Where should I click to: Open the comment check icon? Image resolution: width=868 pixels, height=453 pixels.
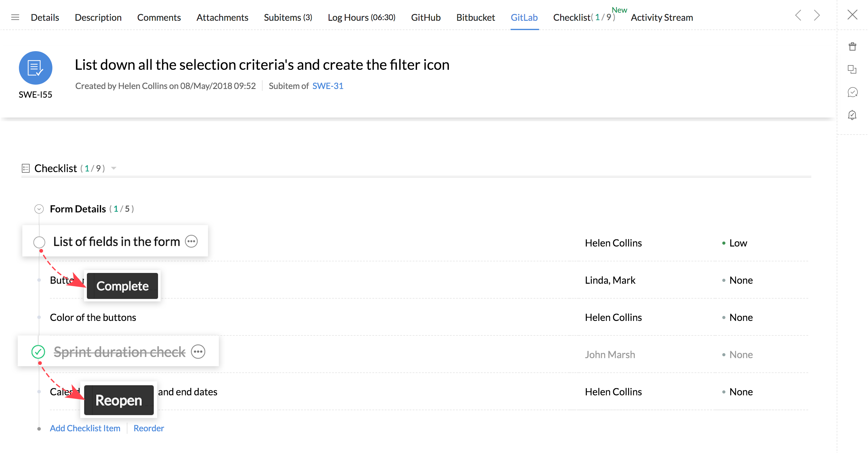click(852, 92)
